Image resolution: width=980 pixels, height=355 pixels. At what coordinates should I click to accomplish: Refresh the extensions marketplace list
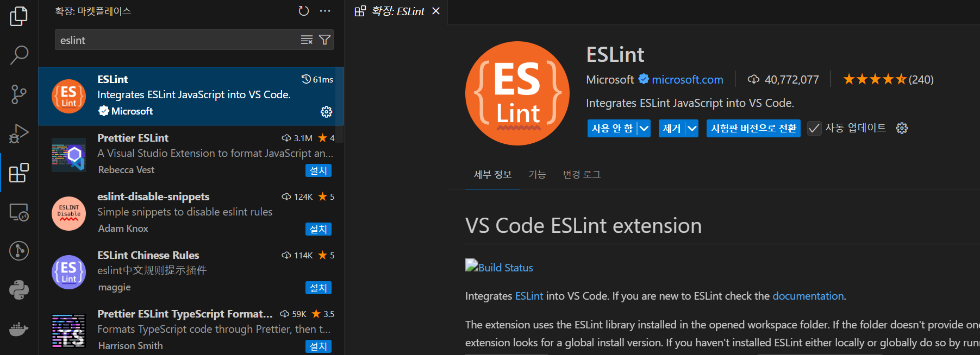pos(304,11)
